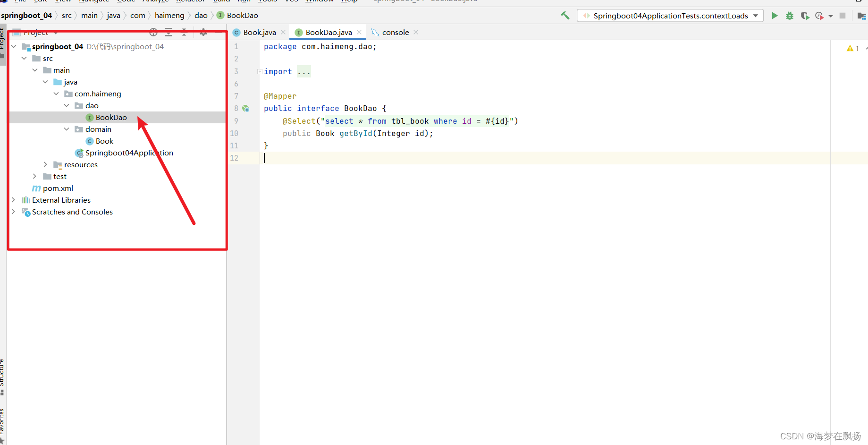Select BookDao interface in the project tree
868x445 pixels.
point(111,117)
